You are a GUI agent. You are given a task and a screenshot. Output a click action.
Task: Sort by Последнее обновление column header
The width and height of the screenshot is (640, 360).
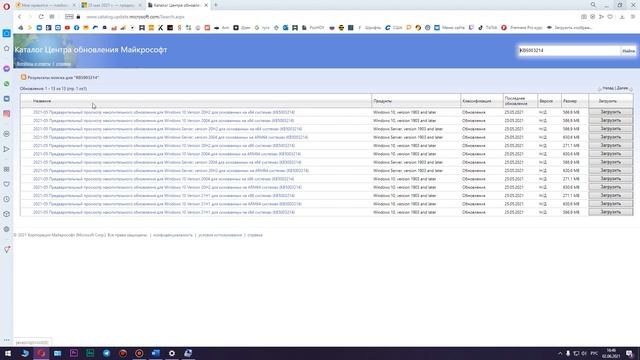[x=516, y=101]
